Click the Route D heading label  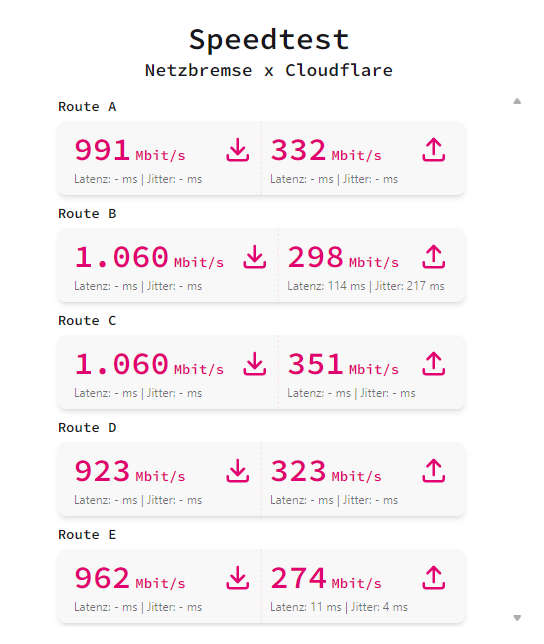(87, 428)
